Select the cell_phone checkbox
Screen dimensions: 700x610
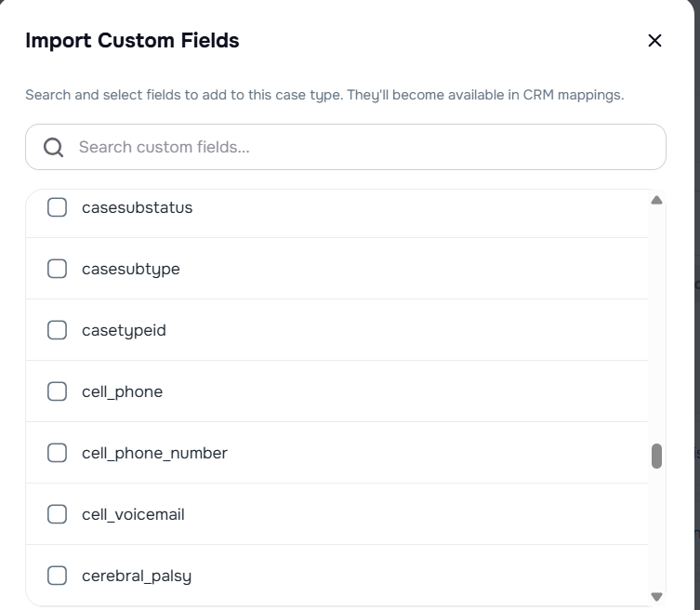click(57, 391)
